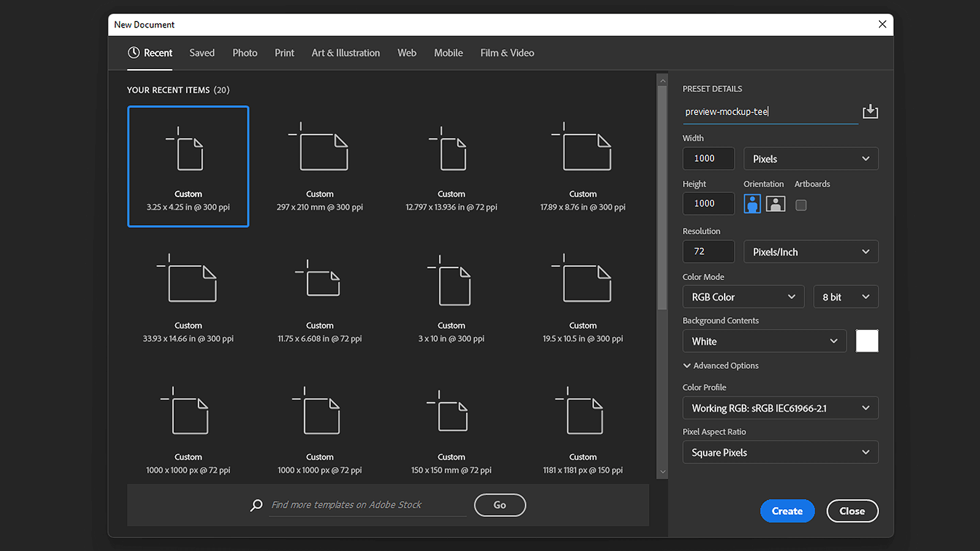Open the 8 bit depth dropdown
The image size is (980, 551).
[845, 296]
